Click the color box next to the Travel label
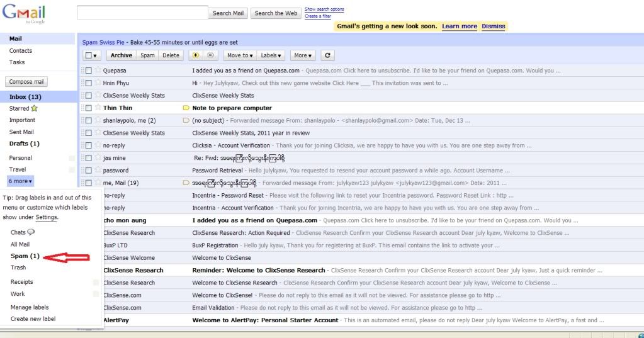Viewport: 644px width, 338px height. click(72, 169)
